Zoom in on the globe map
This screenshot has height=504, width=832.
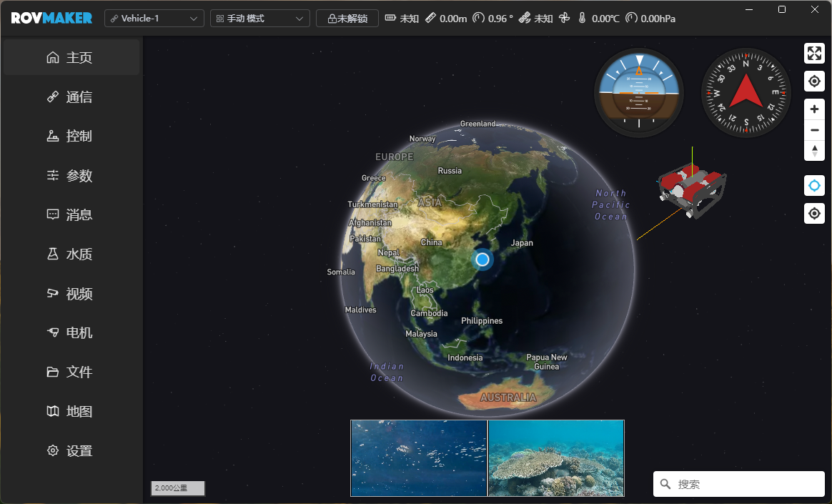click(x=814, y=109)
